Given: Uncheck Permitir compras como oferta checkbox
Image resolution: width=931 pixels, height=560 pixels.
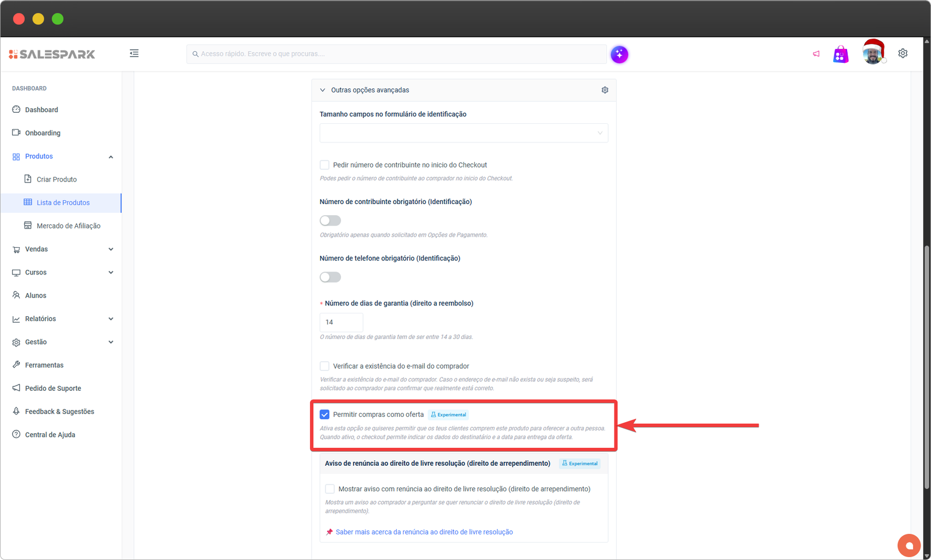Looking at the screenshot, I should (x=325, y=415).
